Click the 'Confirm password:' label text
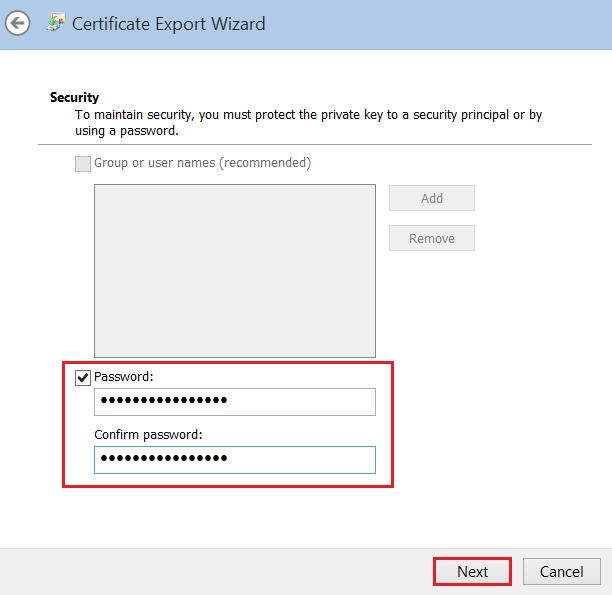This screenshot has width=612, height=595. click(x=148, y=435)
